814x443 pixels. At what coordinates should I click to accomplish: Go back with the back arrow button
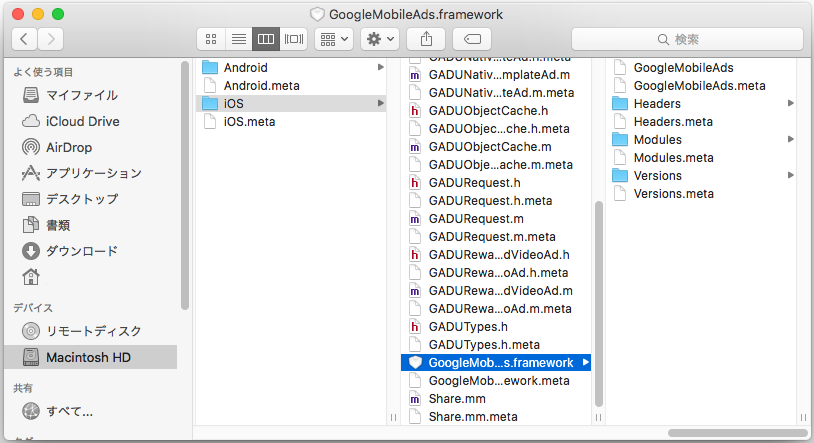pyautogui.click(x=24, y=39)
